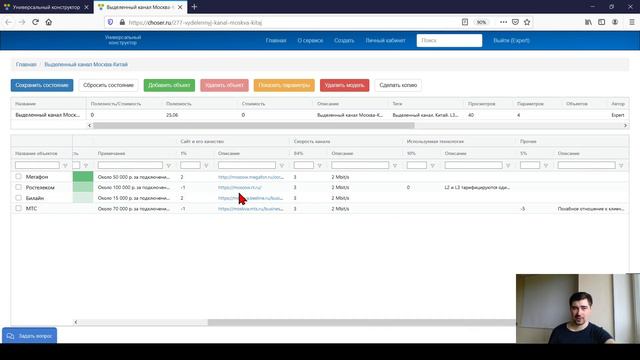
Task: Click the filter icon for 10% column
Action: [x=433, y=166]
